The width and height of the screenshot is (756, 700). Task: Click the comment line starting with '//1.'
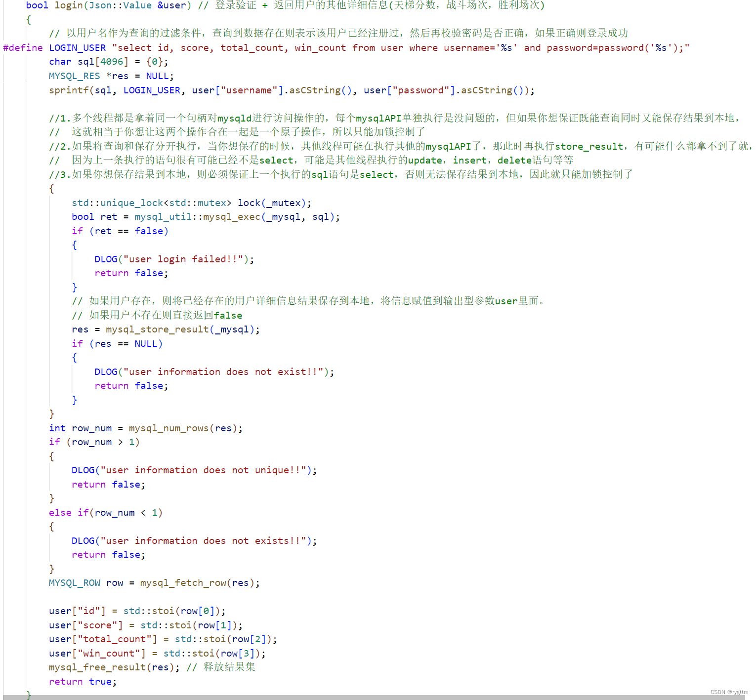(x=394, y=118)
